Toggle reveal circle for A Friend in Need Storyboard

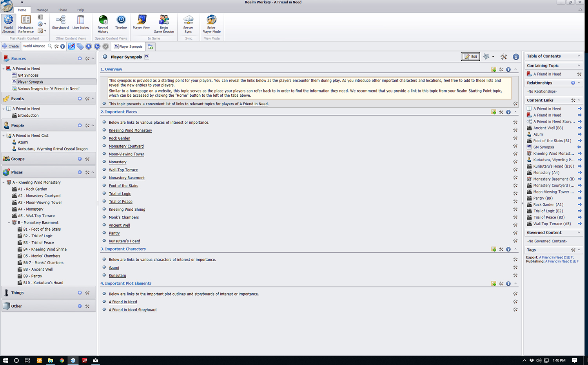104,310
